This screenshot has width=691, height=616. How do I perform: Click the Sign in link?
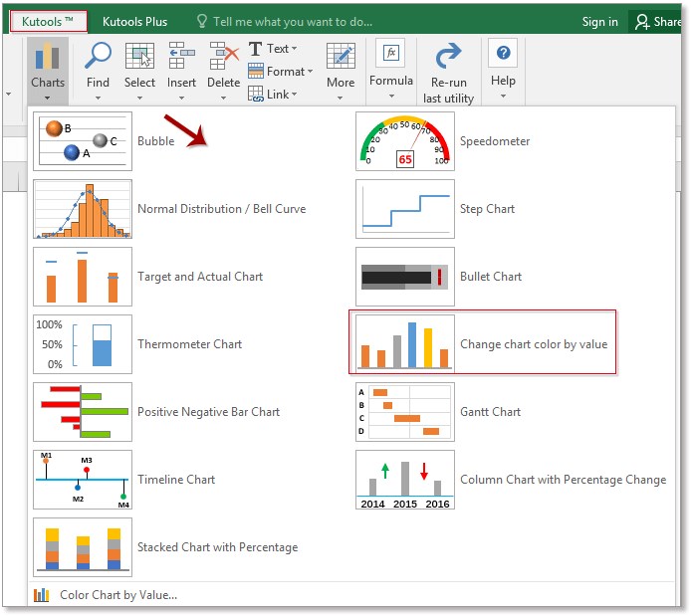point(599,22)
